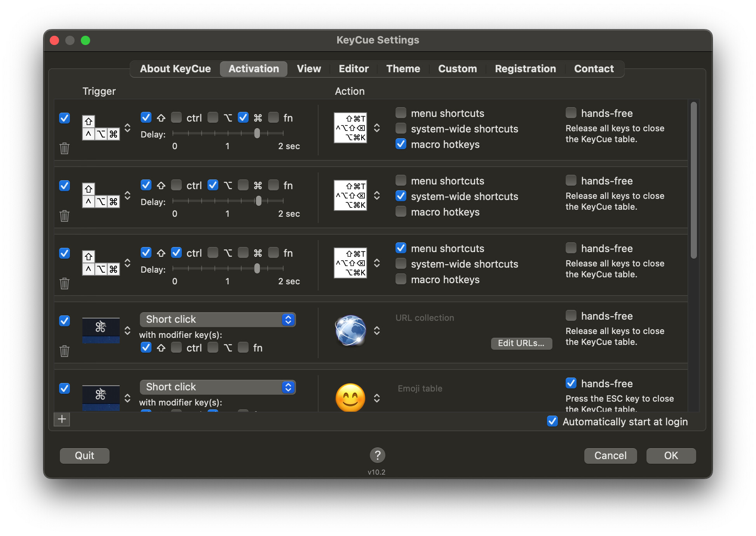This screenshot has height=536, width=756.
Task: Open action type stepper beside the globe icon
Action: 377,331
